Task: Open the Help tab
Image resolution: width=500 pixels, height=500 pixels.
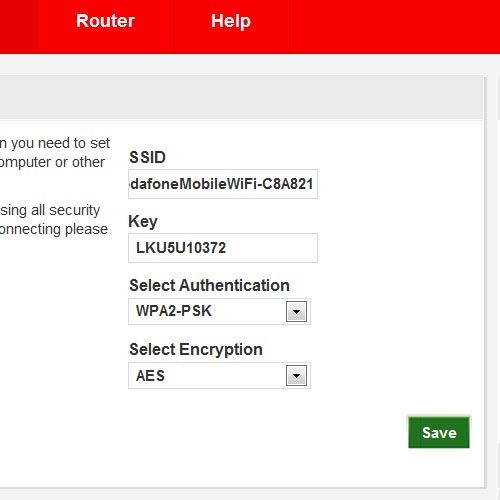Action: [x=231, y=21]
